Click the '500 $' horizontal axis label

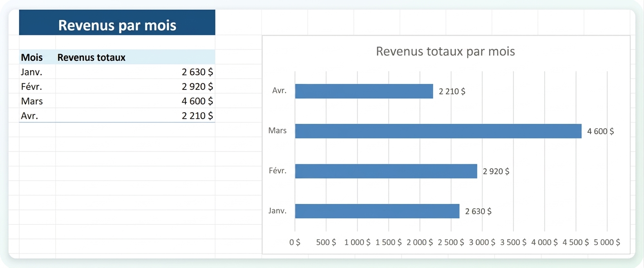tap(326, 242)
